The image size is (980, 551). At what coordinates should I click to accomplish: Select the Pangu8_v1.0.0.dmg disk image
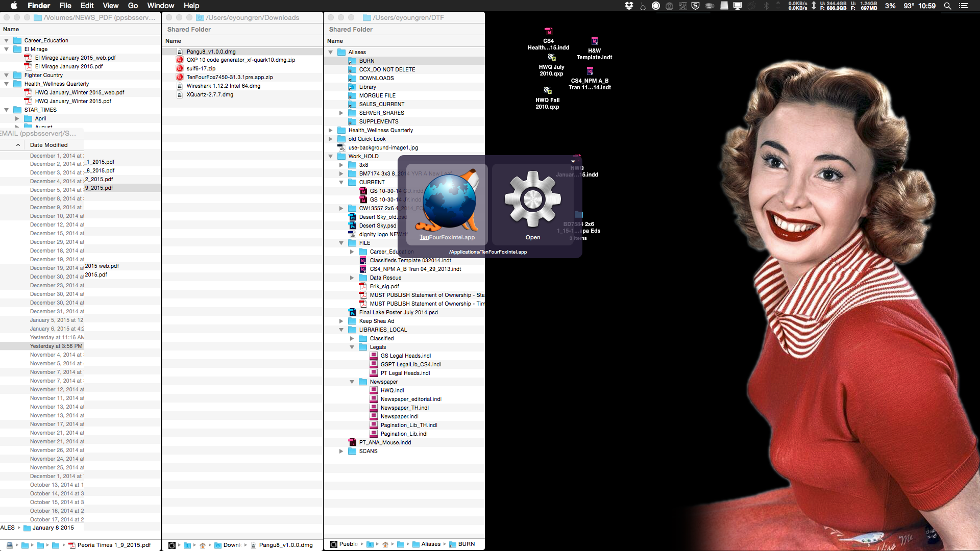211,51
